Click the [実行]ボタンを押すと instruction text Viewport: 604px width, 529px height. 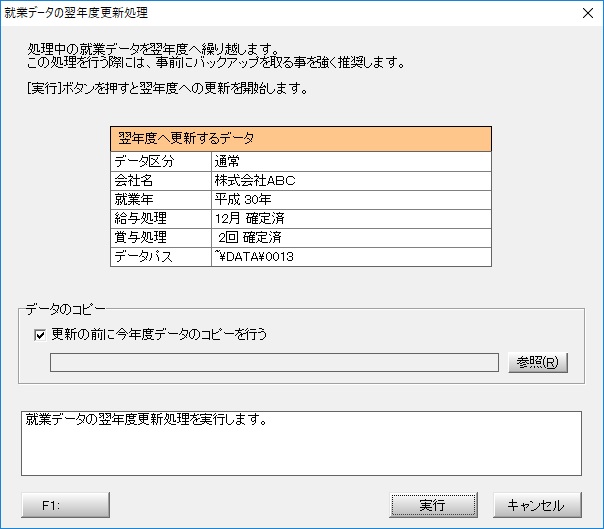[167, 89]
